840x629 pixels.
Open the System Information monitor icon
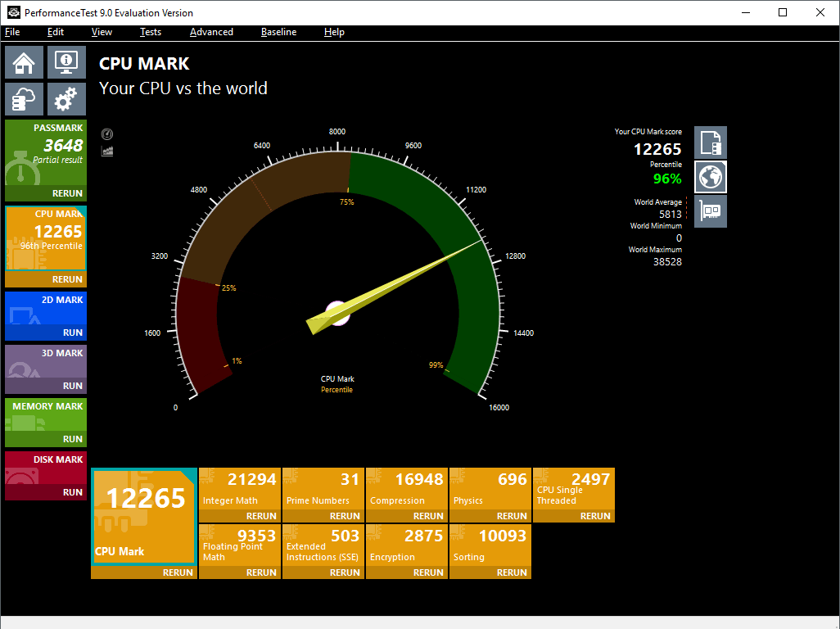click(x=66, y=62)
